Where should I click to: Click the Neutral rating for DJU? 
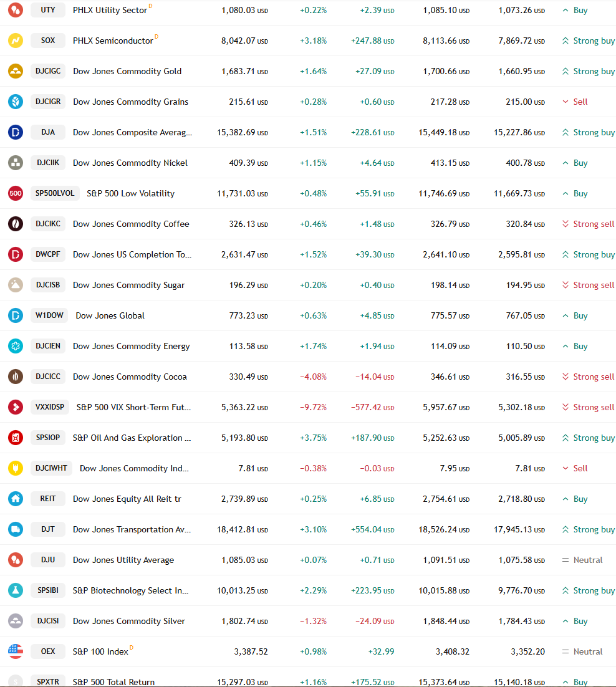(582, 560)
